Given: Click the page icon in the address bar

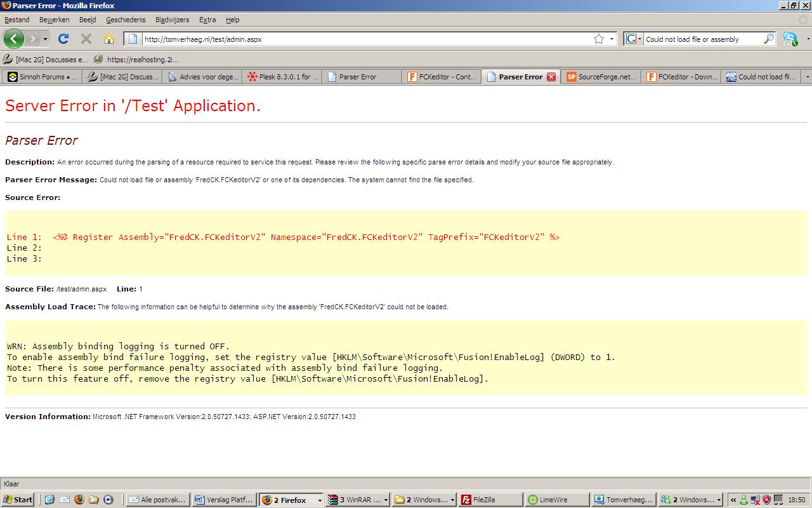Looking at the screenshot, I should pos(133,39).
